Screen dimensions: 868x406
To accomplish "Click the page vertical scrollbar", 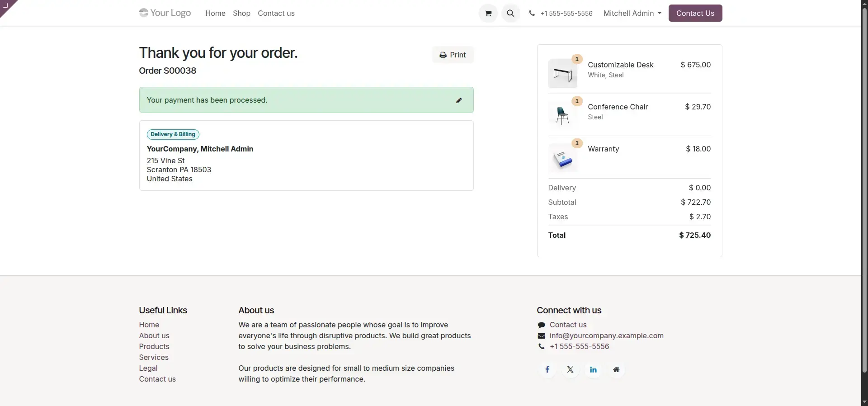I will coord(864,190).
